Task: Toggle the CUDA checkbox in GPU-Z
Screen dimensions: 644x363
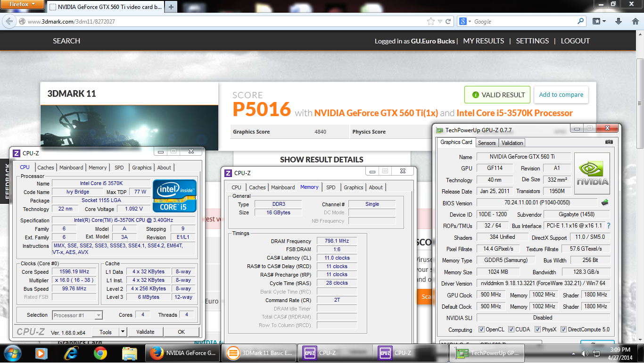Action: tap(511, 329)
